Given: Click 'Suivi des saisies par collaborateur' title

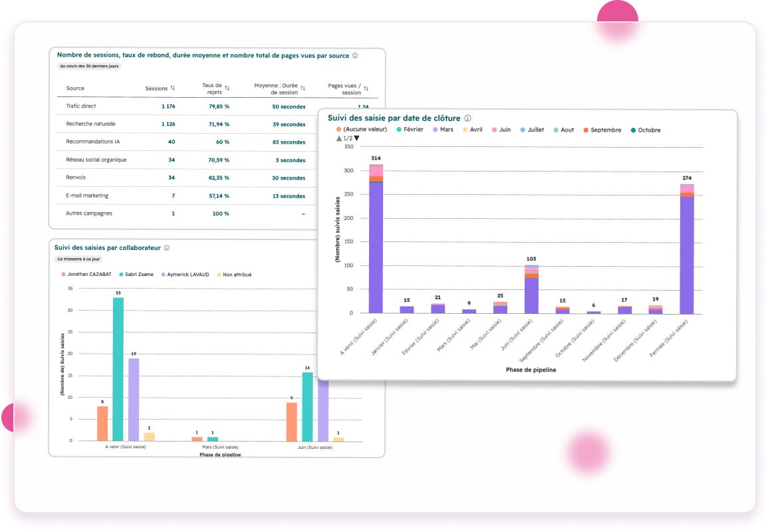Looking at the screenshot, I should click(108, 247).
